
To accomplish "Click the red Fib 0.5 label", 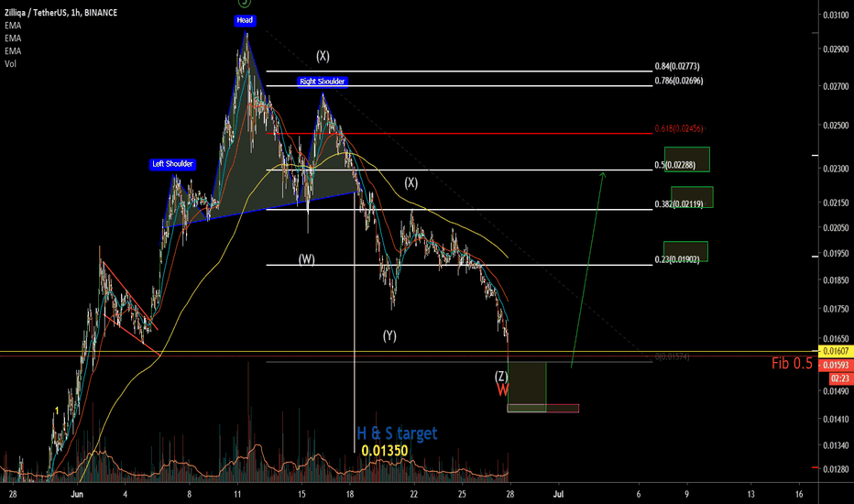I will click(792, 364).
